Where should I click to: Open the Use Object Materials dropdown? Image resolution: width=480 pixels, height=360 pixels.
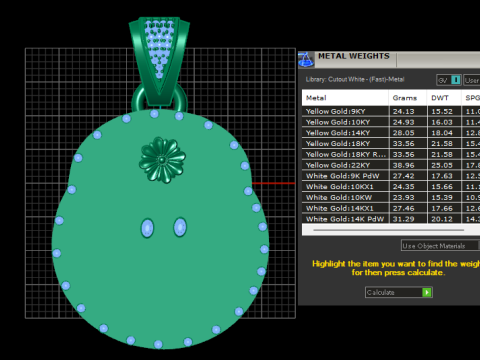click(x=440, y=246)
